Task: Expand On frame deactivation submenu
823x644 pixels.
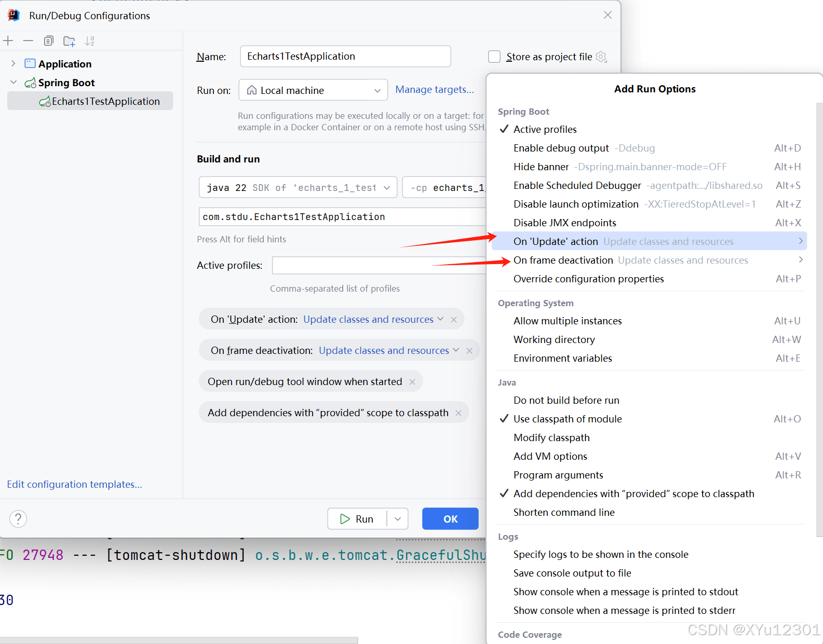Action: [801, 259]
